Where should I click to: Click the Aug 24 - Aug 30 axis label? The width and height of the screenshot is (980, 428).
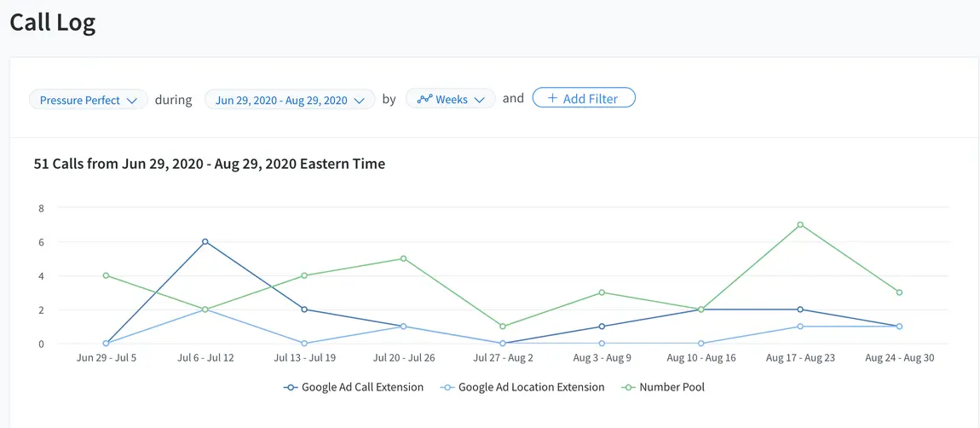tap(899, 359)
